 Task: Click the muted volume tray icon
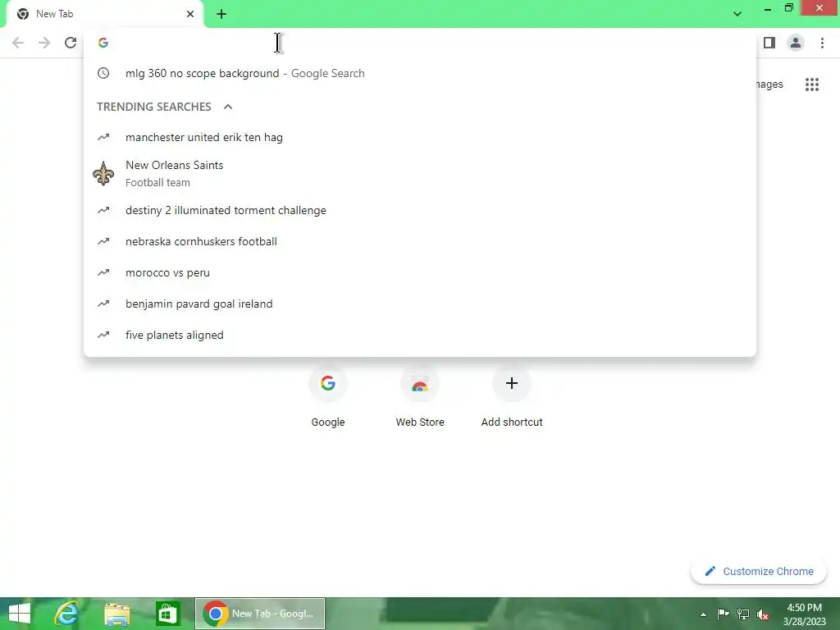[x=763, y=614]
